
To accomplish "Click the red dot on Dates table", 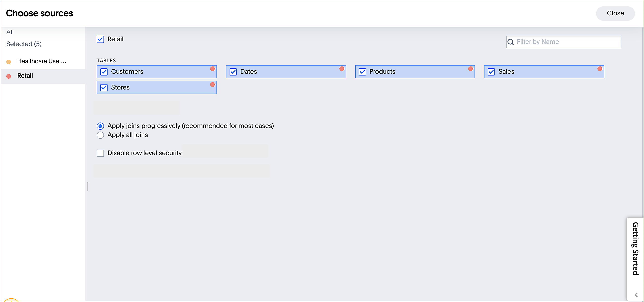I will [341, 69].
